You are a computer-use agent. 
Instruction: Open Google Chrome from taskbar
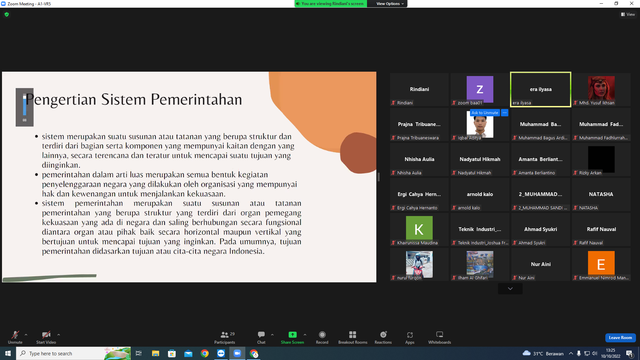[x=204, y=353]
